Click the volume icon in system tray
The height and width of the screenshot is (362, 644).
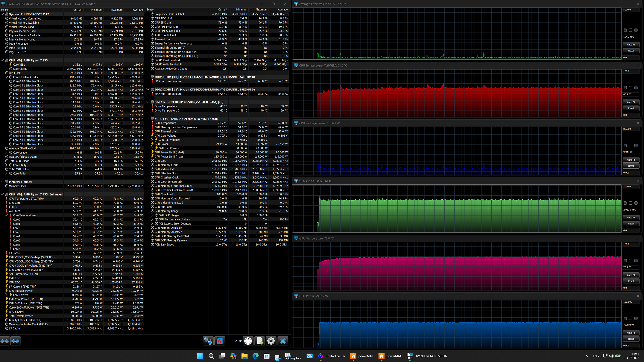click(x=611, y=356)
